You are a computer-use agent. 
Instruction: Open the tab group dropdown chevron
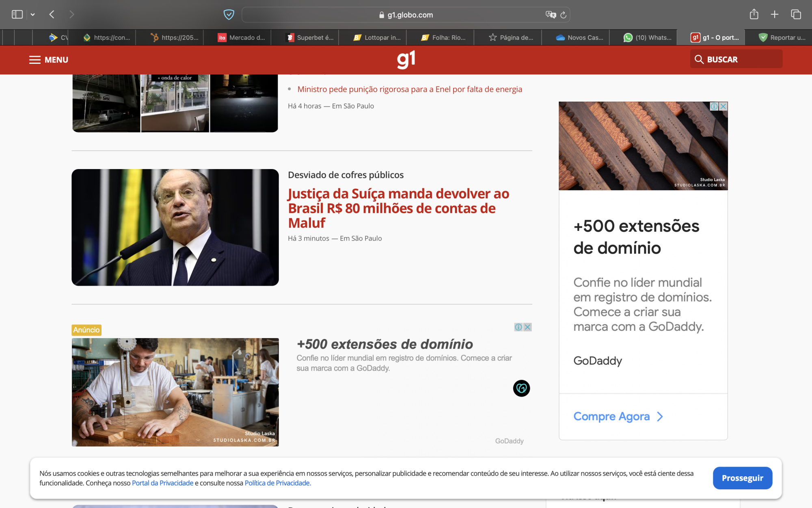point(33,14)
